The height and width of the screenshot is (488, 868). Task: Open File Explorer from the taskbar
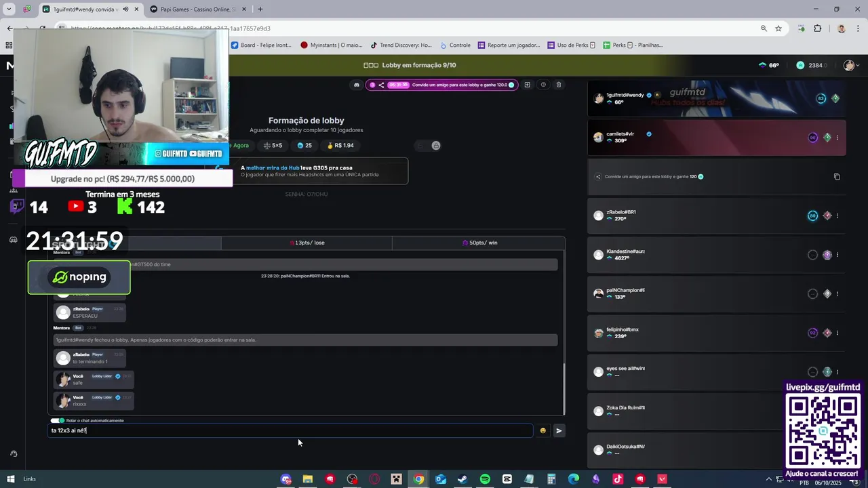click(308, 479)
